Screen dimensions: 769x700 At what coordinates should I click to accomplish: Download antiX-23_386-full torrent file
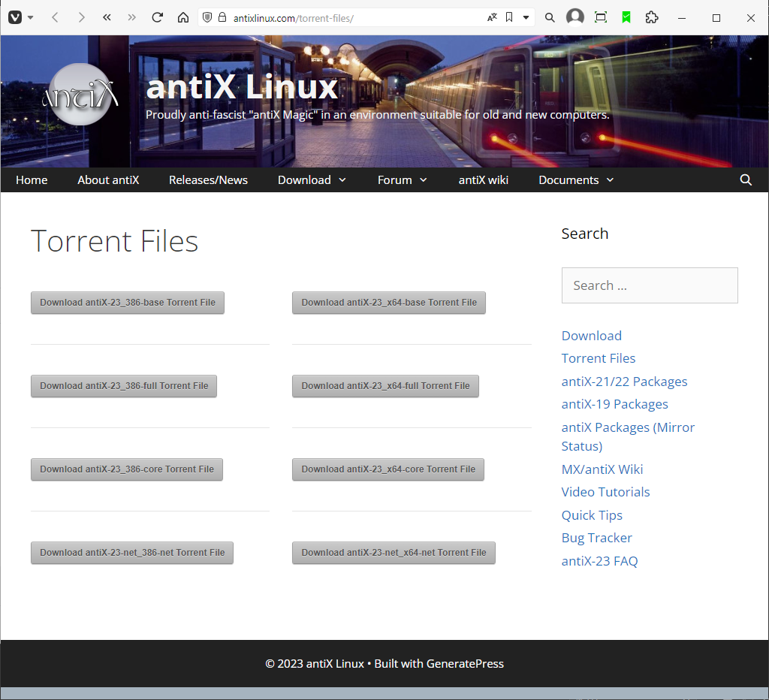(x=124, y=386)
